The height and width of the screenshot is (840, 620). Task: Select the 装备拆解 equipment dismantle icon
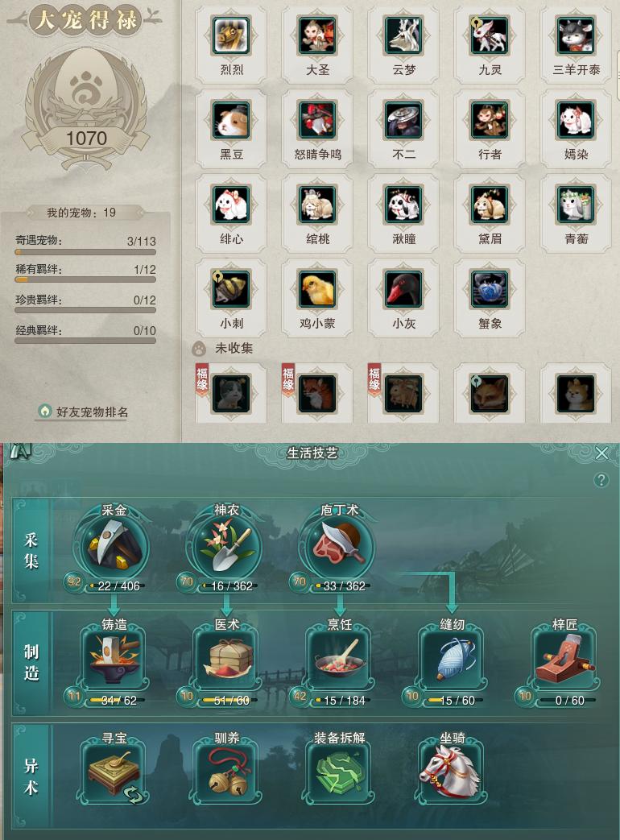340,772
